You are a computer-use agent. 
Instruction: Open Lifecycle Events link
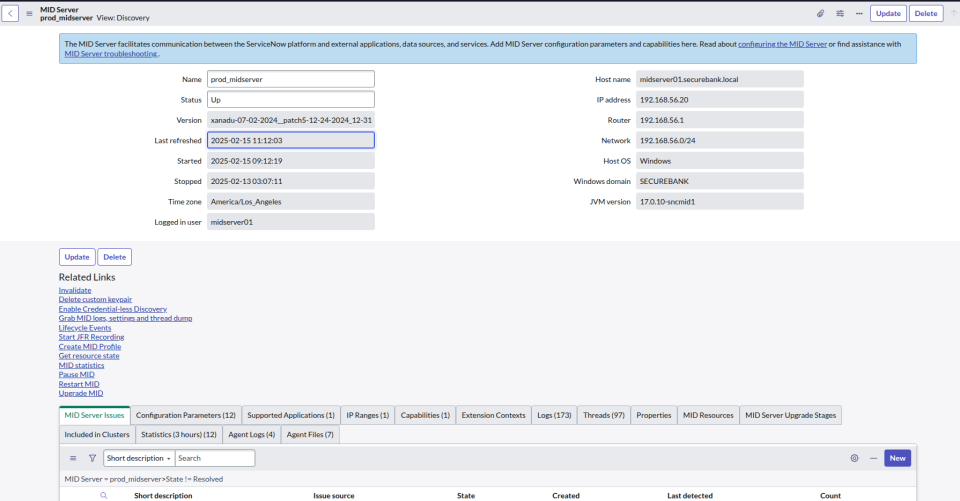tap(84, 328)
